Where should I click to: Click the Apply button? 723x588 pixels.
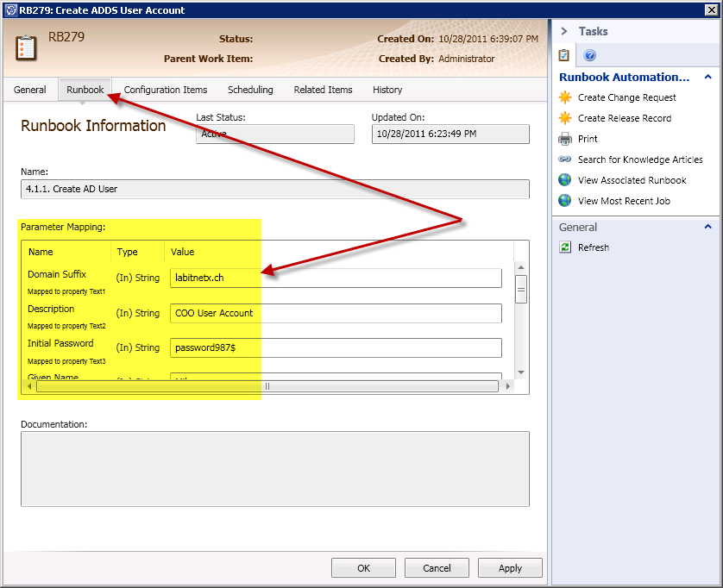click(510, 568)
